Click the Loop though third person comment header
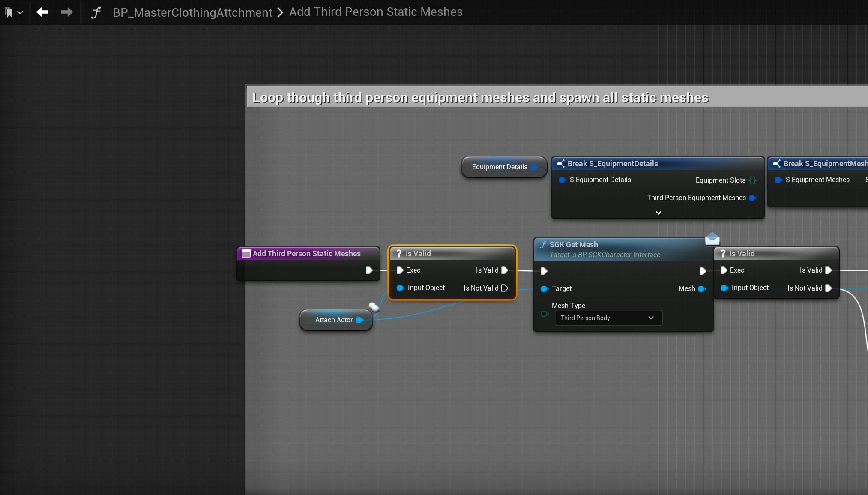The width and height of the screenshot is (868, 495). click(480, 98)
